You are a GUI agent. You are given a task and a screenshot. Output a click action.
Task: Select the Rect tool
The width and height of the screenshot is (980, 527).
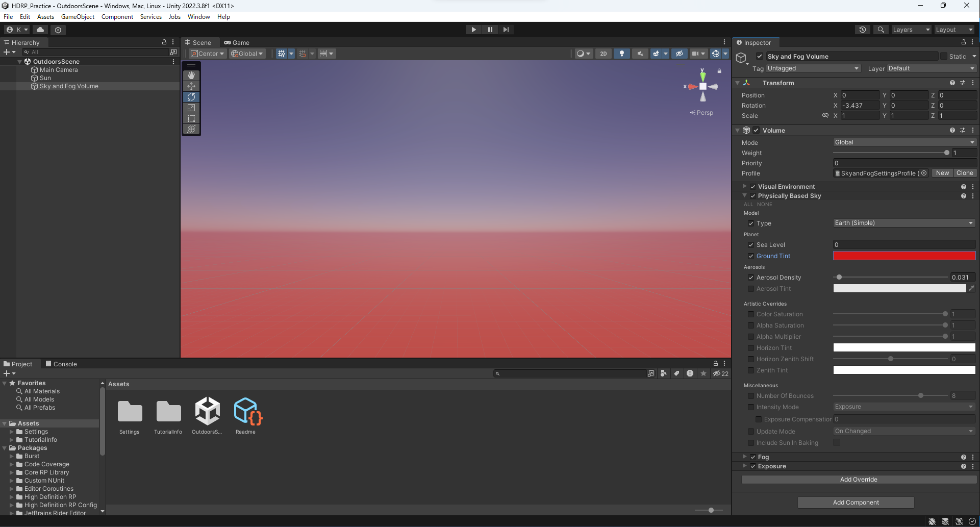click(x=191, y=118)
